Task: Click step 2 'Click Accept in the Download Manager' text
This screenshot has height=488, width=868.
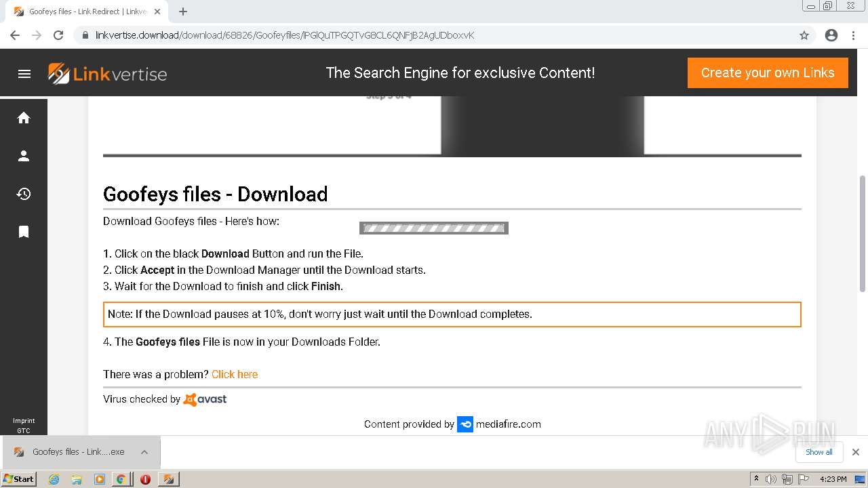Action: [264, 270]
